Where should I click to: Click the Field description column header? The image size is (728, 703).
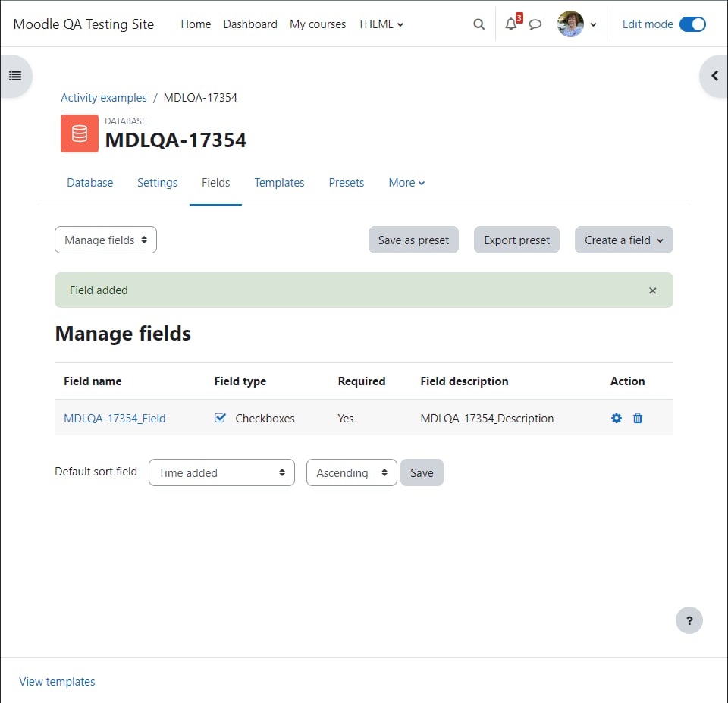pos(464,381)
